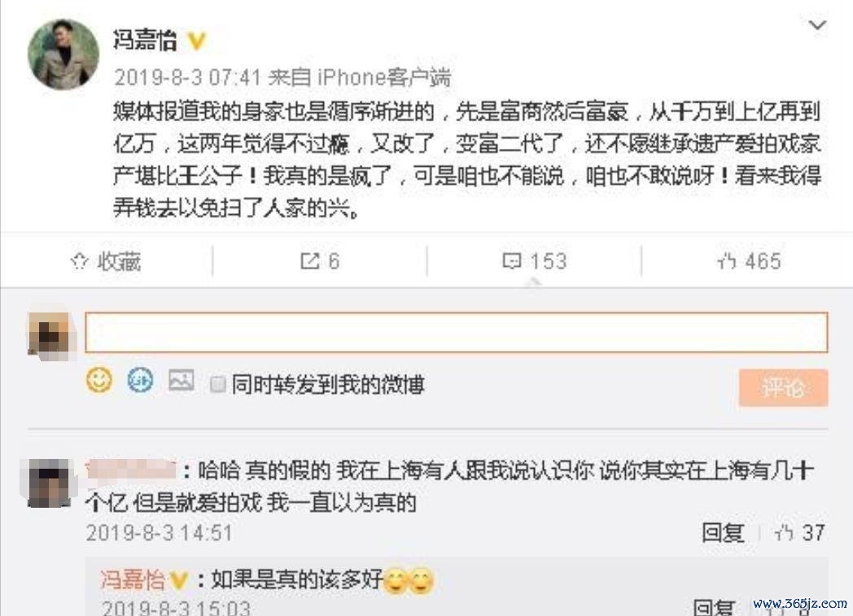The image size is (853, 616).
Task: Open 冯嘉怡 name in the reply
Action: tap(133, 579)
